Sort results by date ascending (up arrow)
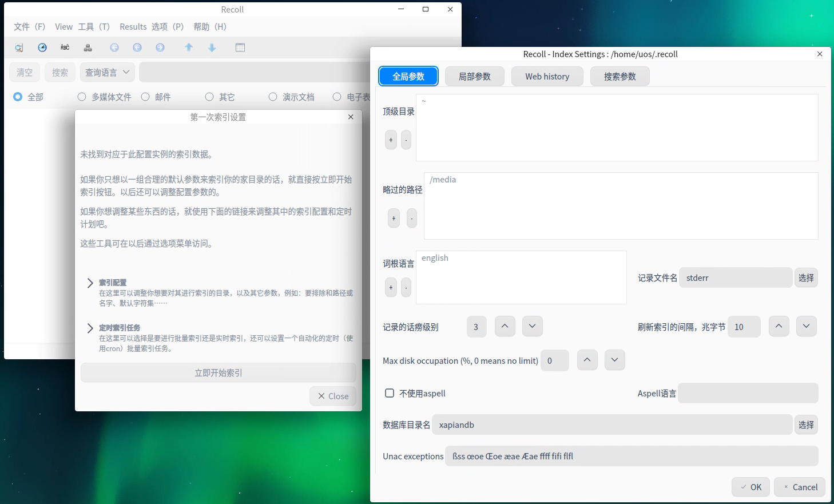This screenshot has height=504, width=834. tap(189, 47)
